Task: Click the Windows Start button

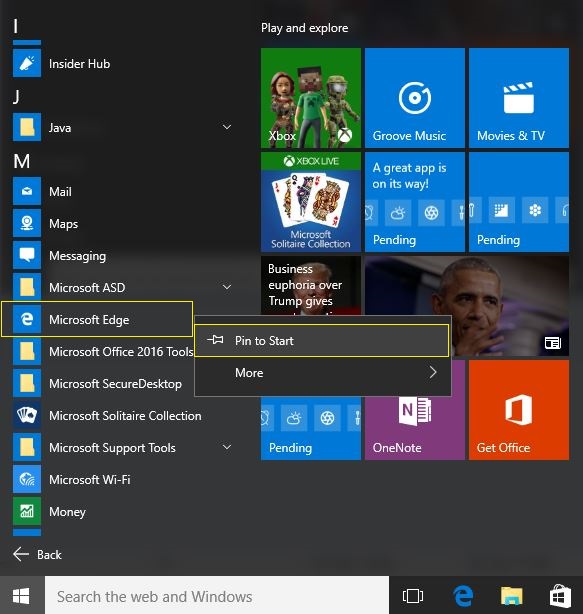Action: pyautogui.click(x=22, y=596)
